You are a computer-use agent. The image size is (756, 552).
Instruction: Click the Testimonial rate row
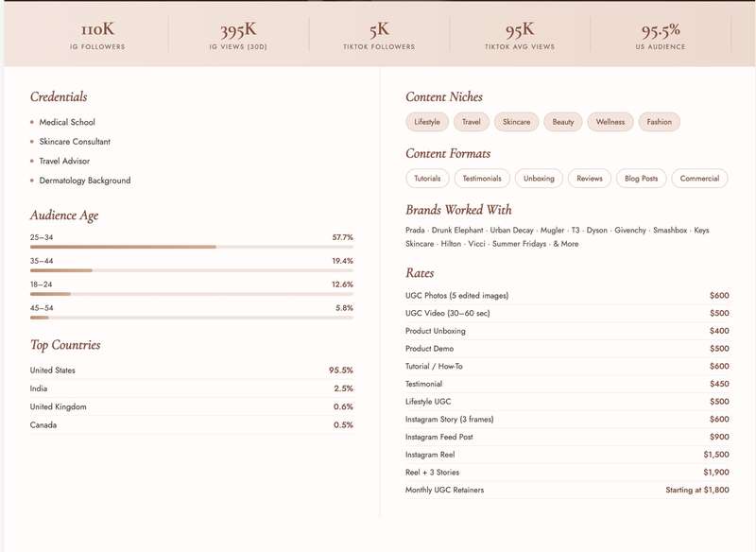click(x=568, y=385)
